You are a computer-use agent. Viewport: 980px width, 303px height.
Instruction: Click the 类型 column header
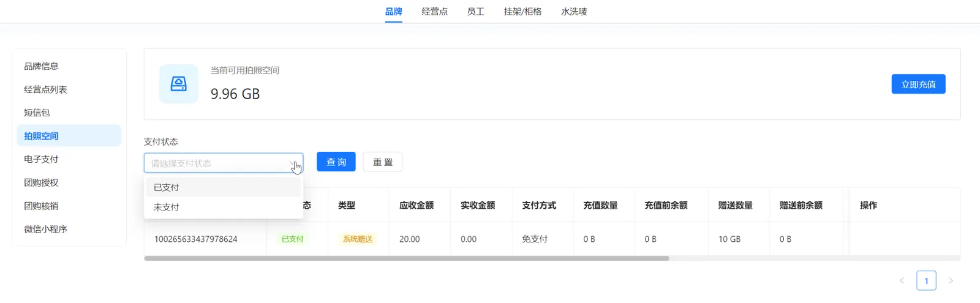point(347,205)
